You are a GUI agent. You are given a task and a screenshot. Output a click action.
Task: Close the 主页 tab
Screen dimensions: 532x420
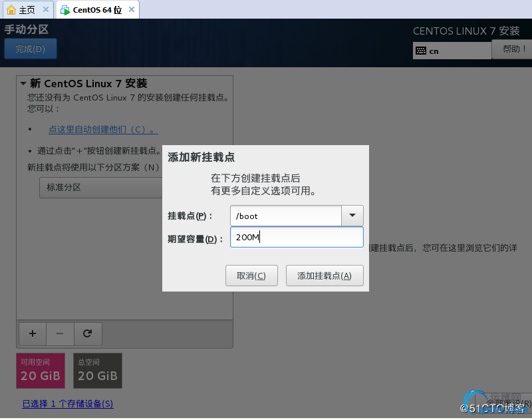coord(46,9)
